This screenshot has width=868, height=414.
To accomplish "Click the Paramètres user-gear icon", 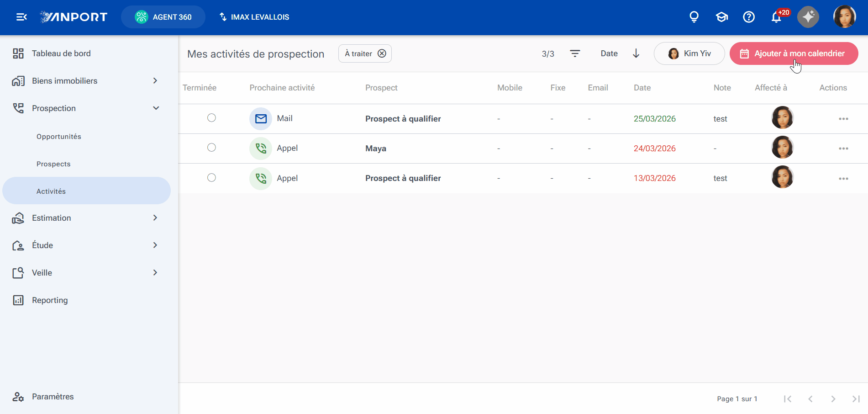I will 18,397.
